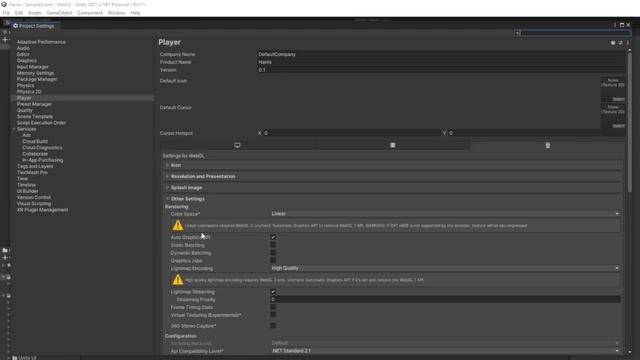640x360 pixels.
Task: Open the Color Space dropdown
Action: (x=445, y=214)
